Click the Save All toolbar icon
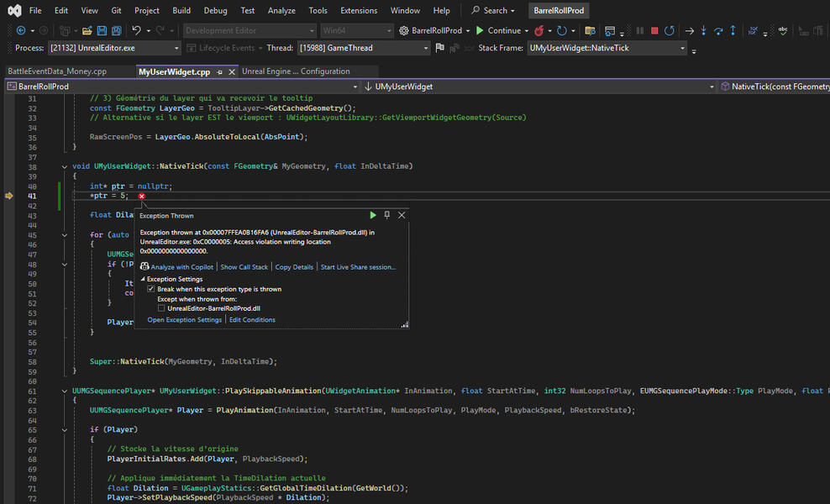 tap(115, 30)
